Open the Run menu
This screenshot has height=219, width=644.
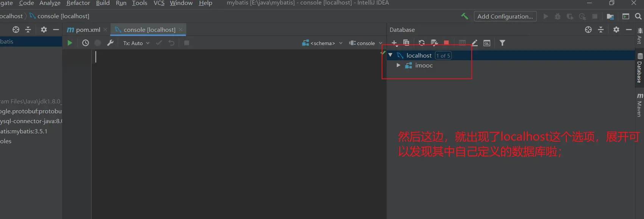(121, 3)
